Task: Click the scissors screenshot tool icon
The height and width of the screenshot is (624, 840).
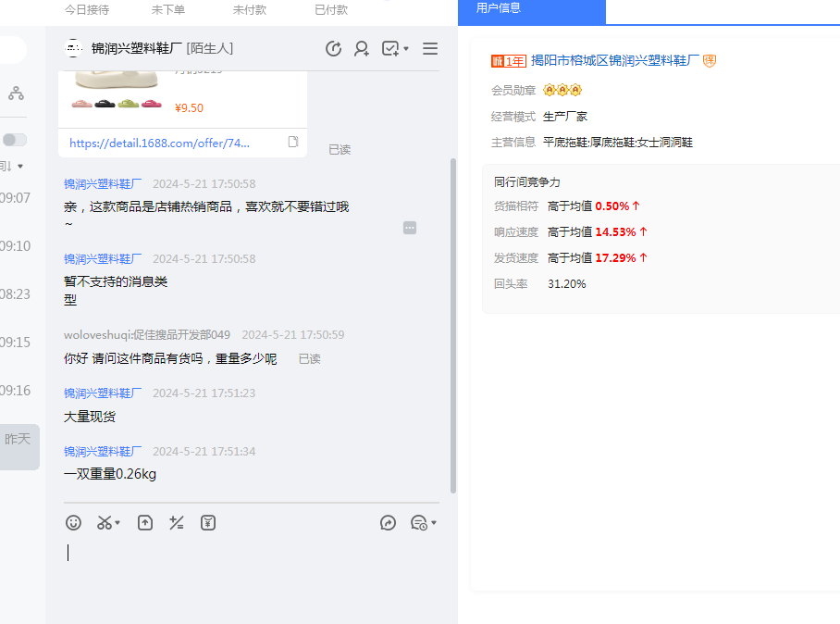Action: click(105, 523)
